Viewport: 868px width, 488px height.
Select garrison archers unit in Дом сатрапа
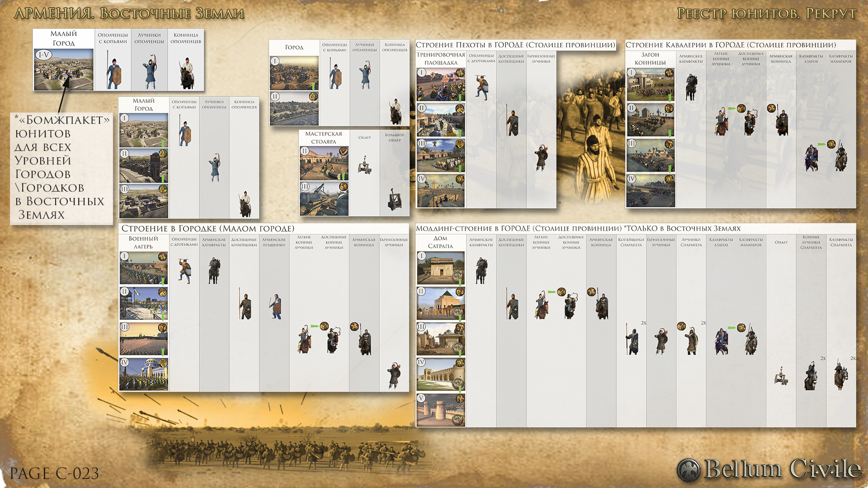click(x=661, y=341)
